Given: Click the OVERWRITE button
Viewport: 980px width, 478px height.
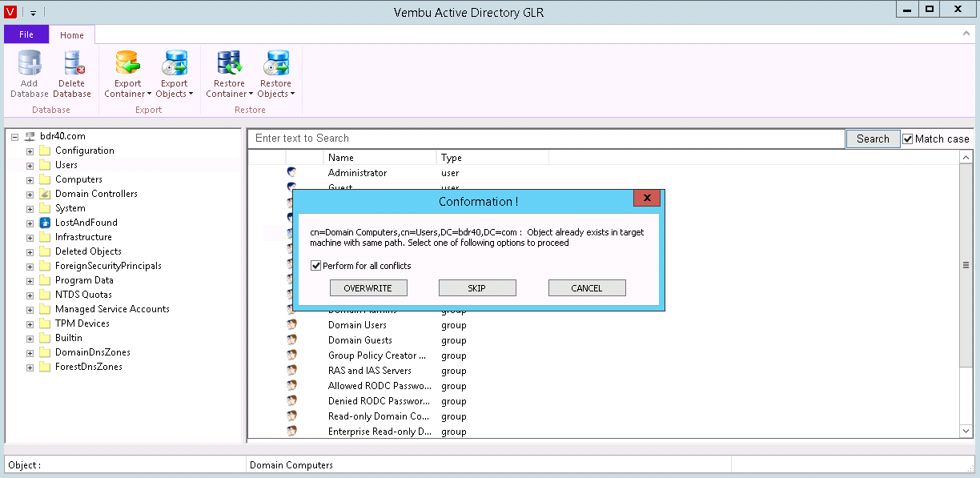Looking at the screenshot, I should [x=368, y=288].
